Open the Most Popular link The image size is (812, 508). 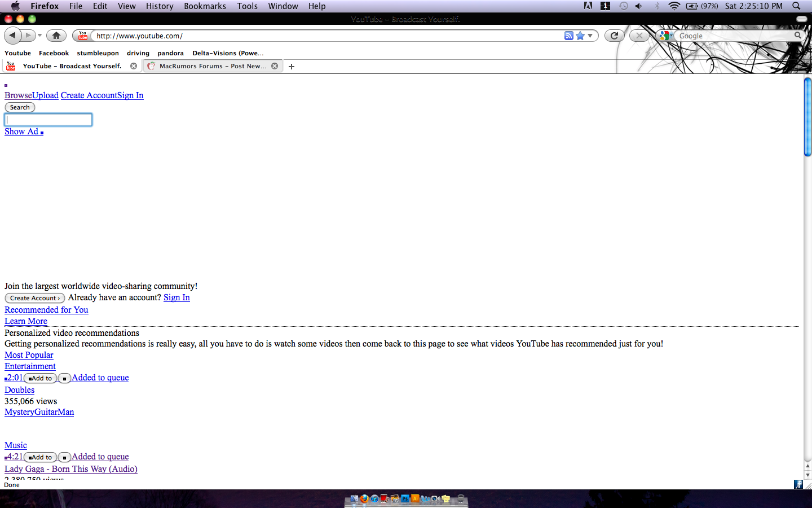29,355
